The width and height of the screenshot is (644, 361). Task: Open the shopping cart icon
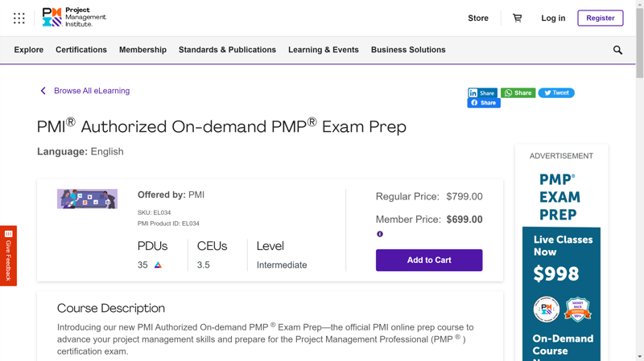pos(517,18)
